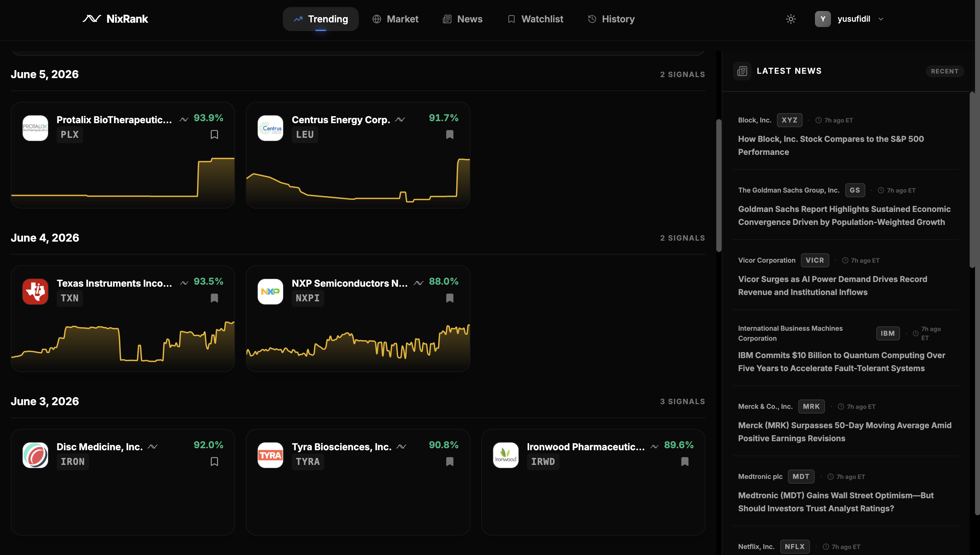Click the Y user avatar
Screen dimensions: 980x555
(x=823, y=19)
